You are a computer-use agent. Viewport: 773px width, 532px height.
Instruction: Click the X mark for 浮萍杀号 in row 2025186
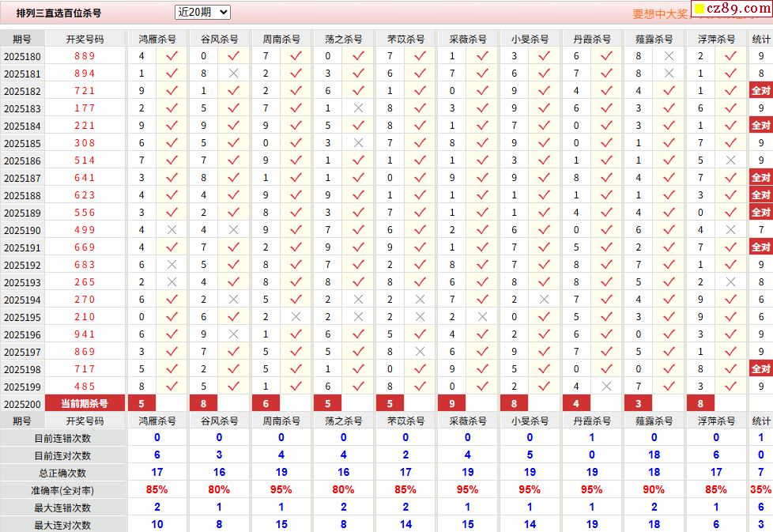pos(730,160)
